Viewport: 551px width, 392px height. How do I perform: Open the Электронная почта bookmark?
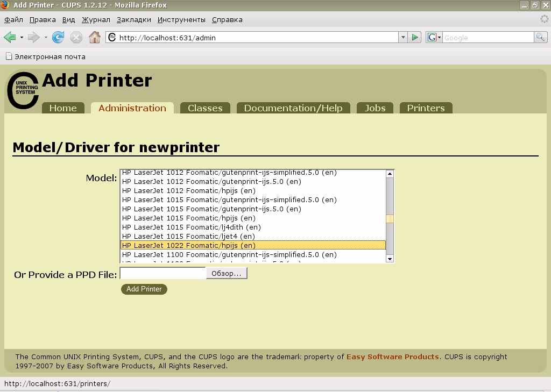46,56
